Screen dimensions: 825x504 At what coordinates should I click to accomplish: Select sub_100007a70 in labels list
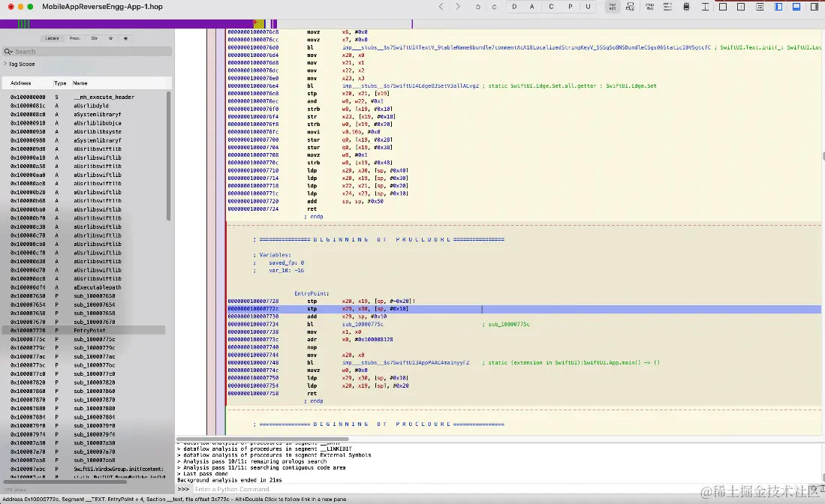click(x=84, y=452)
